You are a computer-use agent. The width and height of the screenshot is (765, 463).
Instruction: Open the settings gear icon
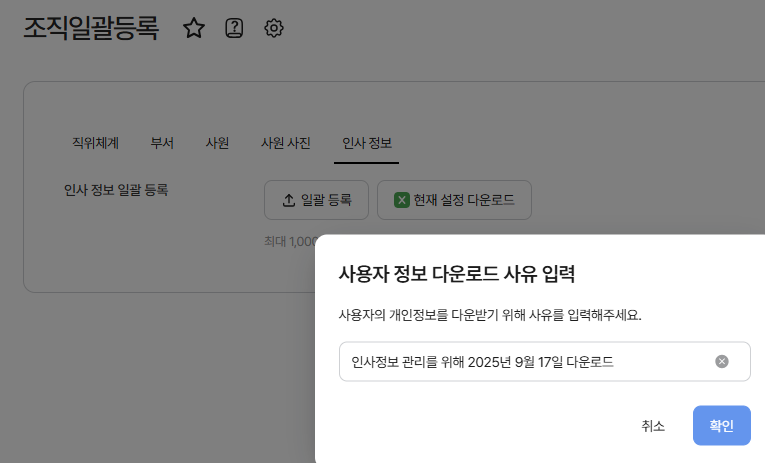(x=274, y=29)
